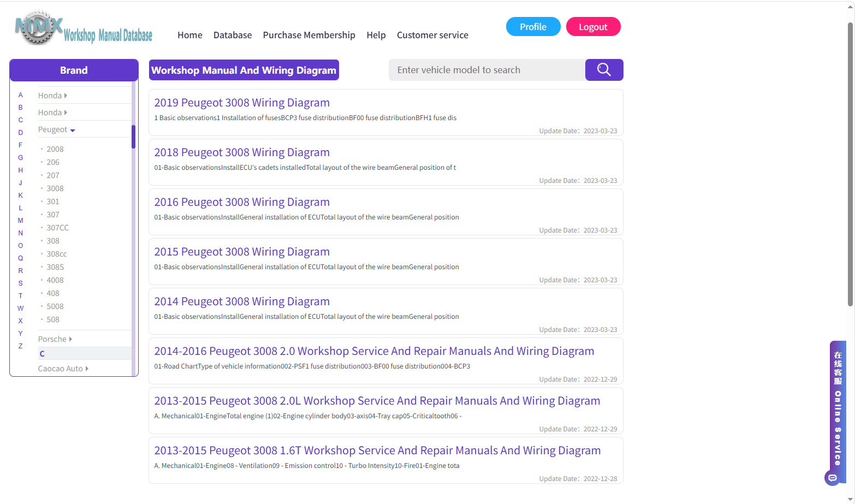Collapse the Peugeot brand list

(x=57, y=129)
